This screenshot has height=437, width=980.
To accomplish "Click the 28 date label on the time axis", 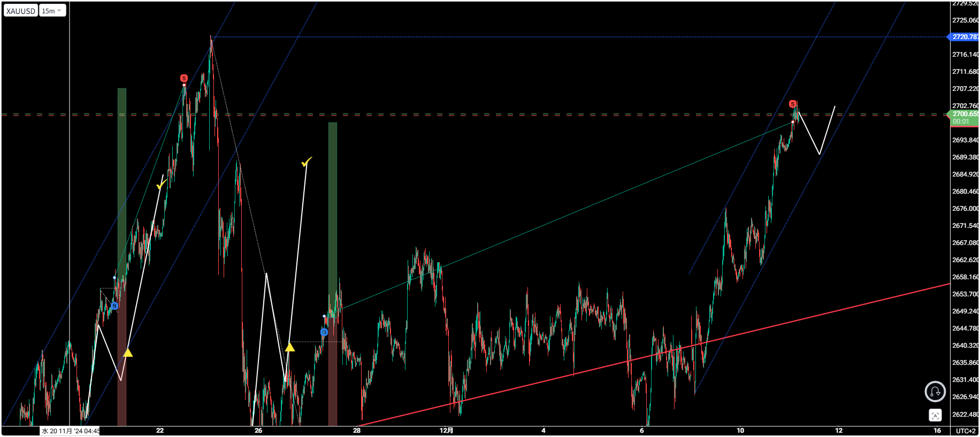I will point(357,431).
